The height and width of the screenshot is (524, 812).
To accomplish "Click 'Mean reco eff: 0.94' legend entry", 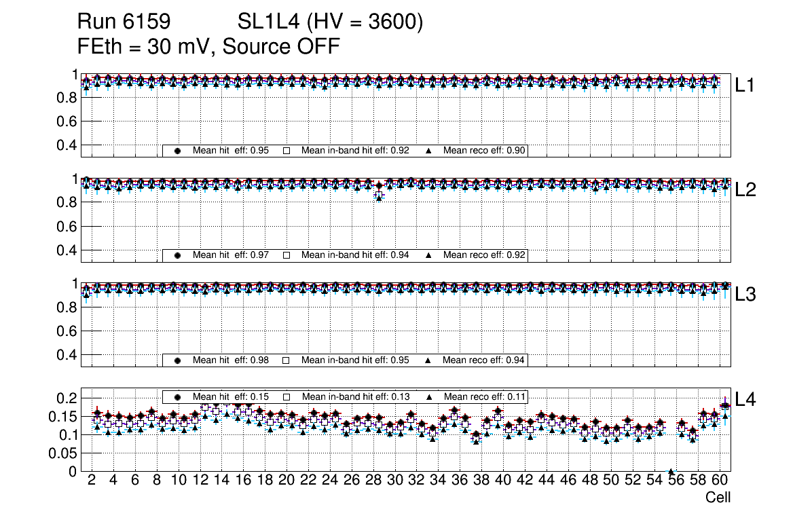I will (x=485, y=360).
